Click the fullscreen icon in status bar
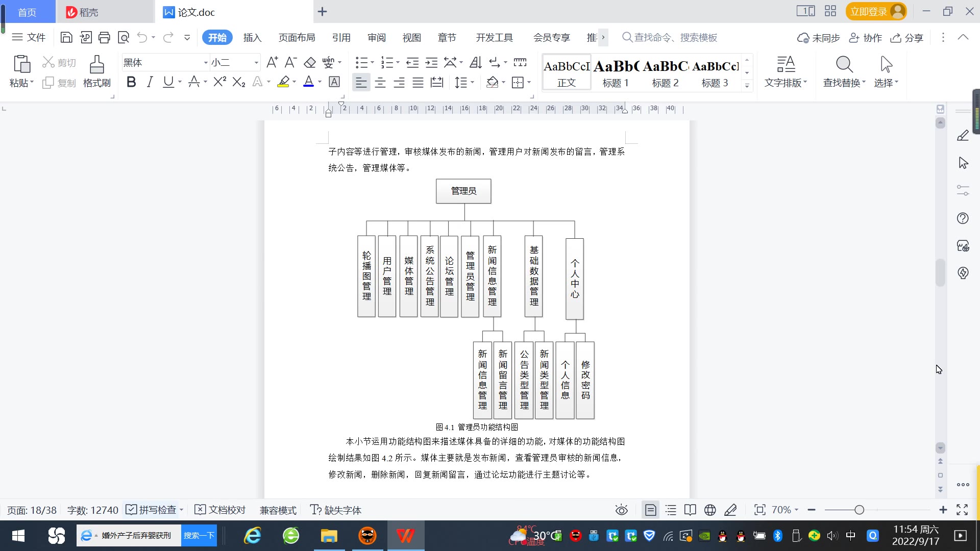The width and height of the screenshot is (980, 551). [962, 510]
